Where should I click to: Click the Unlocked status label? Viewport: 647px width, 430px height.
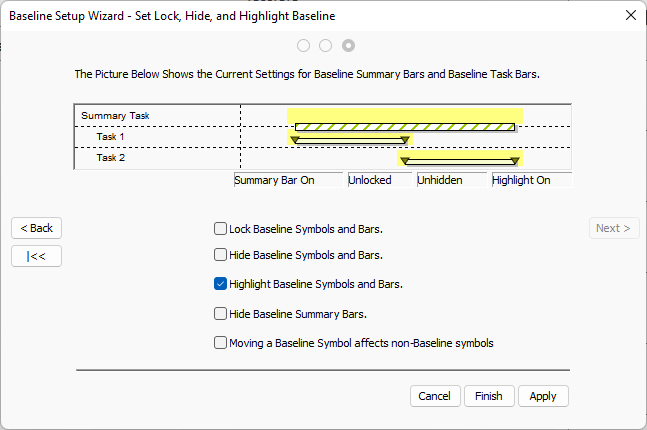(x=369, y=180)
